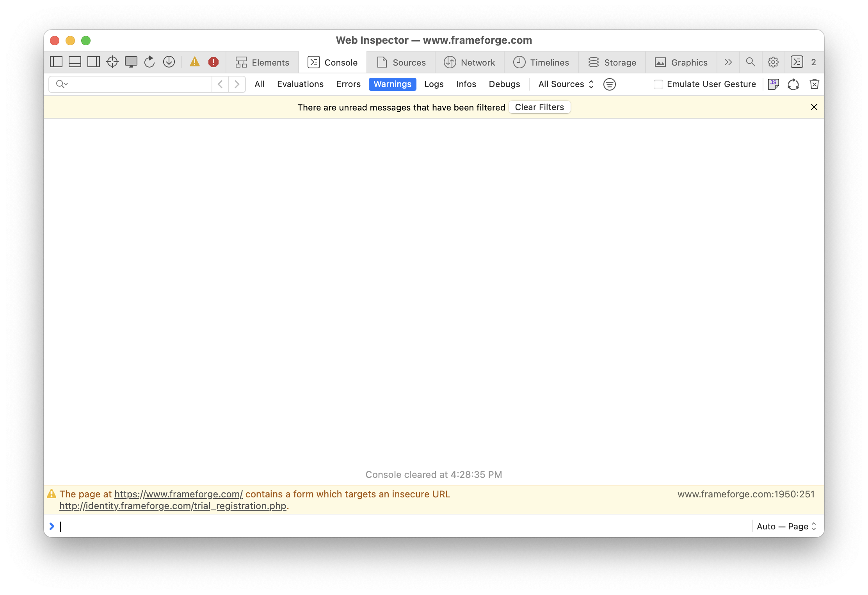Open the Web Inspector settings gear
This screenshot has height=595, width=868.
click(773, 62)
